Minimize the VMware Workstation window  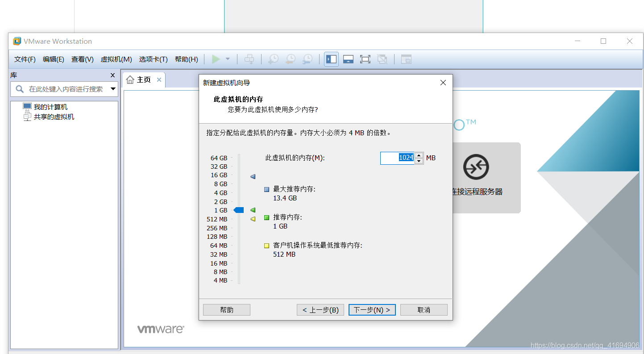[578, 41]
